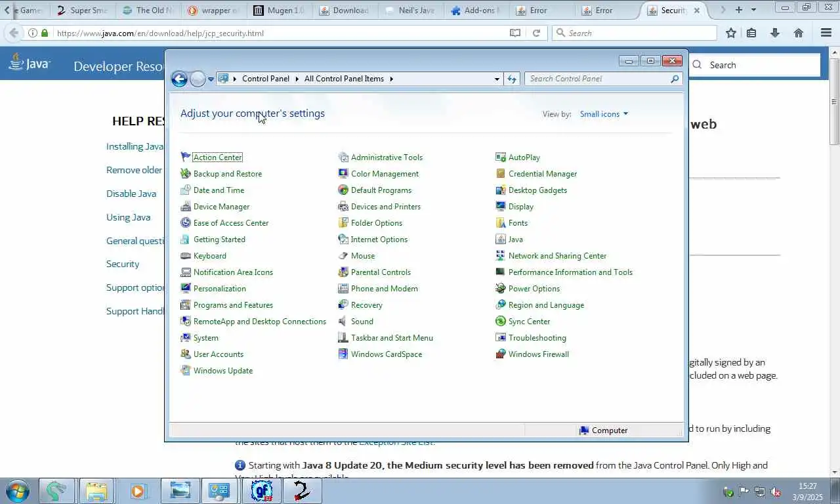Open Windows Media Player on the taskbar
840x504 pixels.
(x=138, y=491)
